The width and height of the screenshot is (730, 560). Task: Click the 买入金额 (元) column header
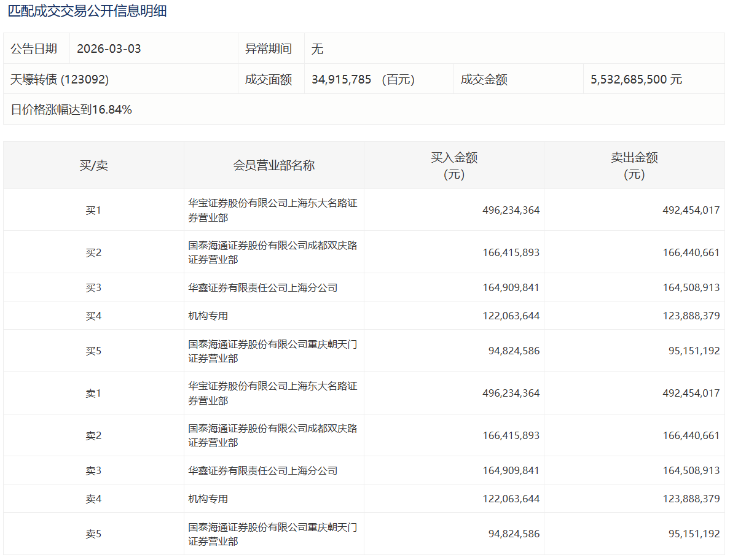tap(454, 165)
